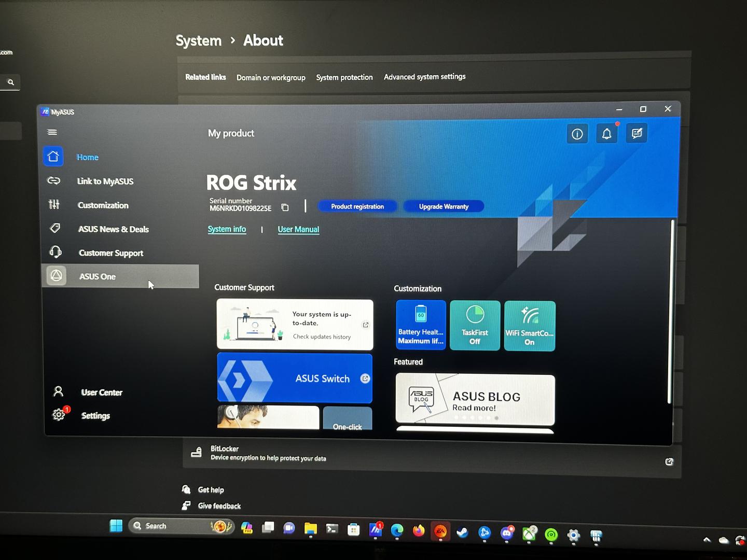The image size is (747, 560).
Task: Open the One-click card
Action: (x=348, y=419)
